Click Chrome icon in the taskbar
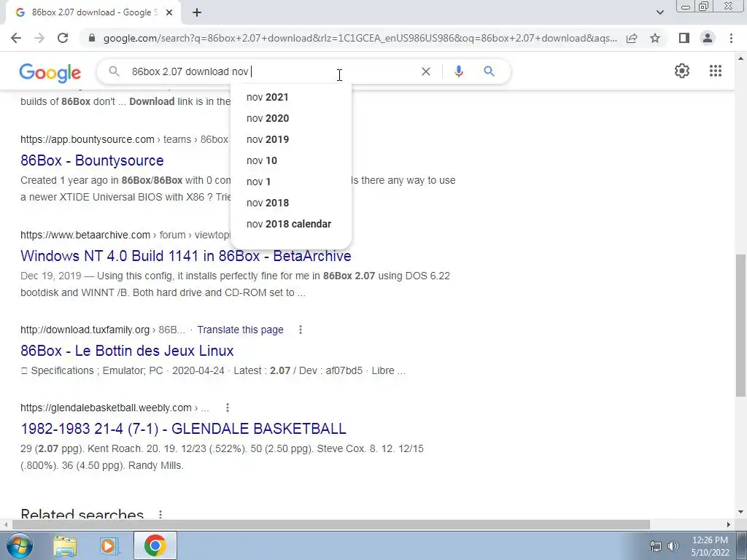The width and height of the screenshot is (747, 560). pyautogui.click(x=155, y=545)
